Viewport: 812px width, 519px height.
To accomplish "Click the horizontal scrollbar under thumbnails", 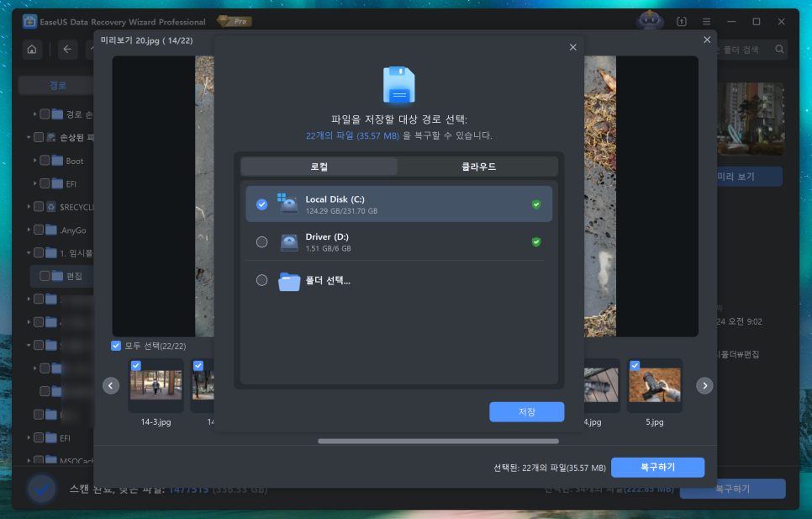I will click(438, 442).
